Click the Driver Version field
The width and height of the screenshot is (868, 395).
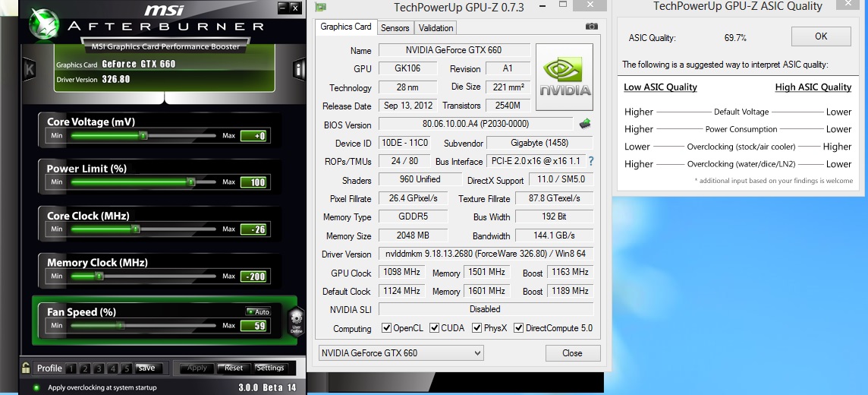tap(486, 254)
